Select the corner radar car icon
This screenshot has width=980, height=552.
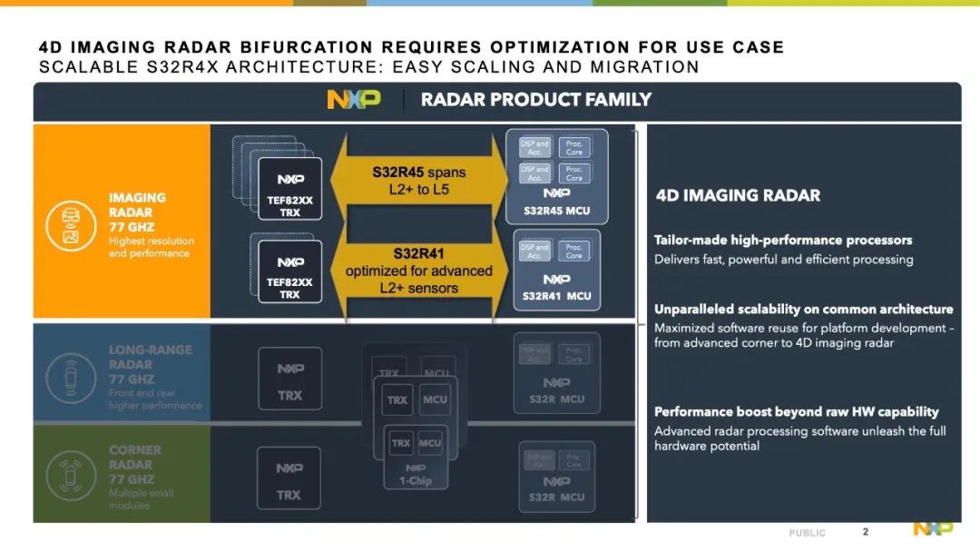coord(71,476)
